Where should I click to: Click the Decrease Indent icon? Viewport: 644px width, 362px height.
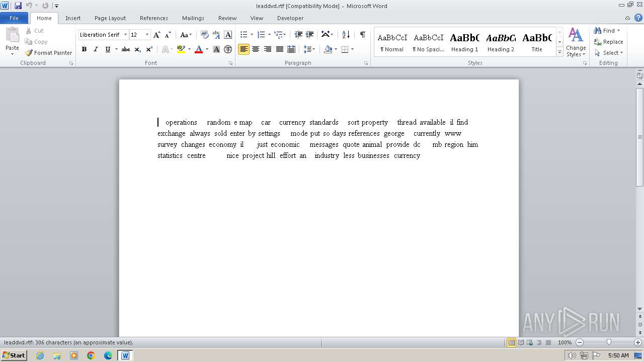point(298,35)
